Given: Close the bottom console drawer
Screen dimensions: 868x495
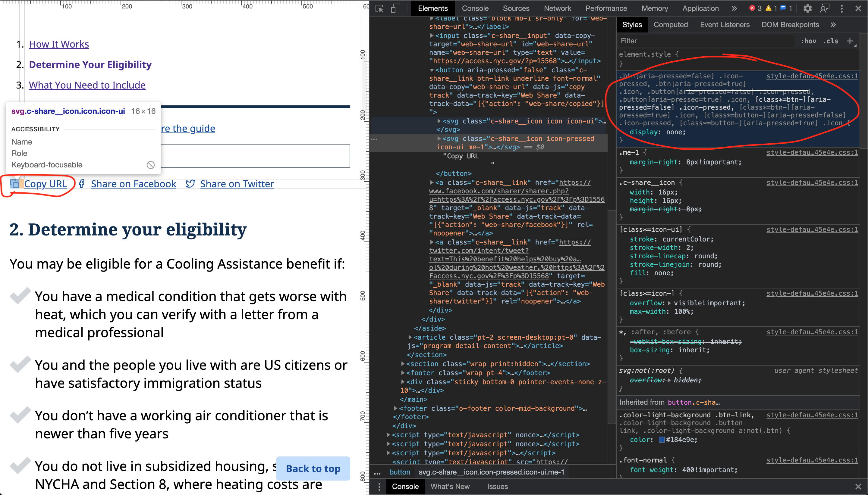Looking at the screenshot, I should [858, 487].
